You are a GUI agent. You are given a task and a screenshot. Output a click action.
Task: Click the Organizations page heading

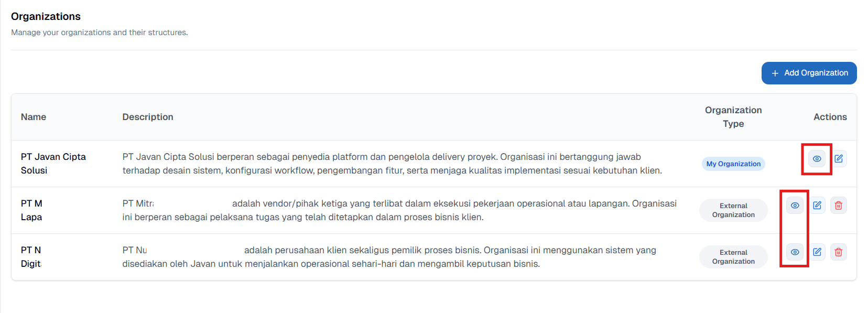coord(46,16)
